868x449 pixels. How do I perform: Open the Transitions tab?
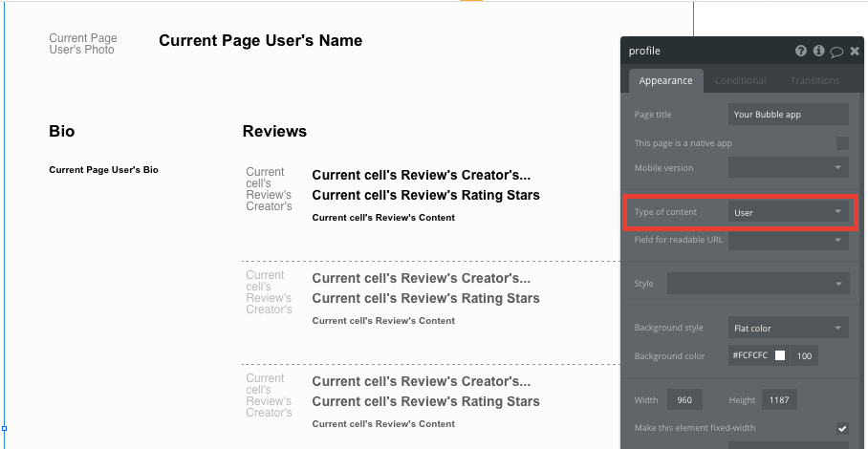coord(814,81)
